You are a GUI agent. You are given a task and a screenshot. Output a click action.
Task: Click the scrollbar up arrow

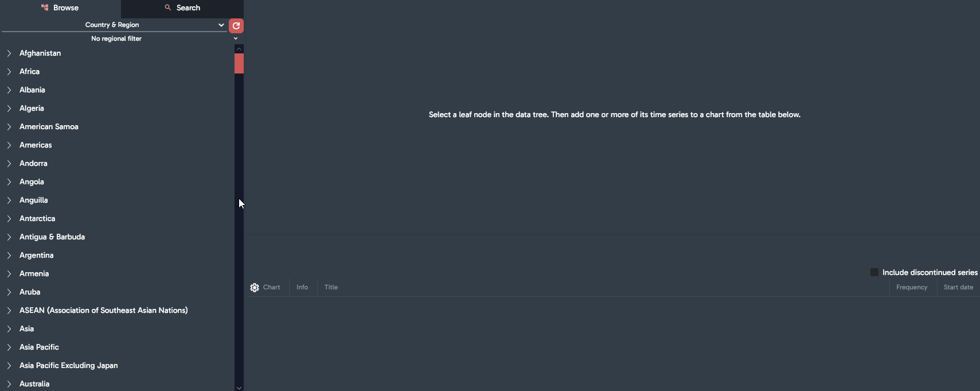[239, 49]
